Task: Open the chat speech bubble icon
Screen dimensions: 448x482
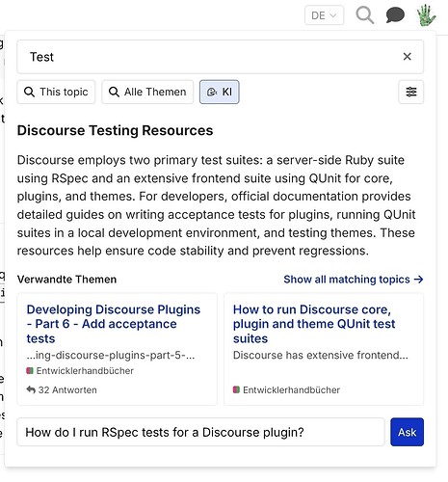Action: tap(395, 15)
